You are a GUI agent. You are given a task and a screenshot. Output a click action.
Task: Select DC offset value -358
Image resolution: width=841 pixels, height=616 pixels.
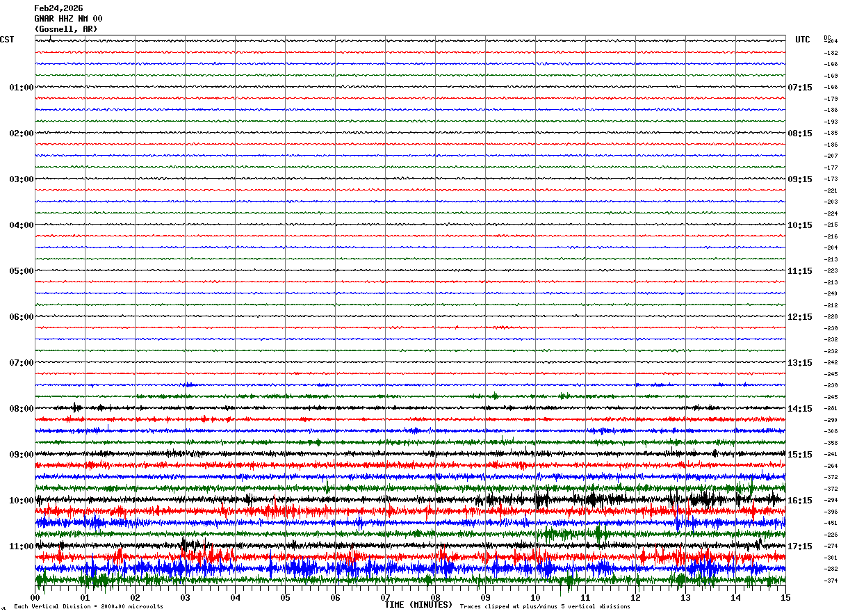point(831,443)
